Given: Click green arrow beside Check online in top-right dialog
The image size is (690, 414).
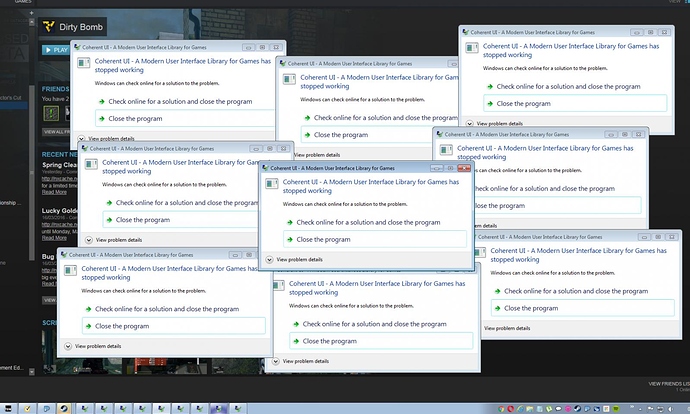Looking at the screenshot, I should (488, 86).
